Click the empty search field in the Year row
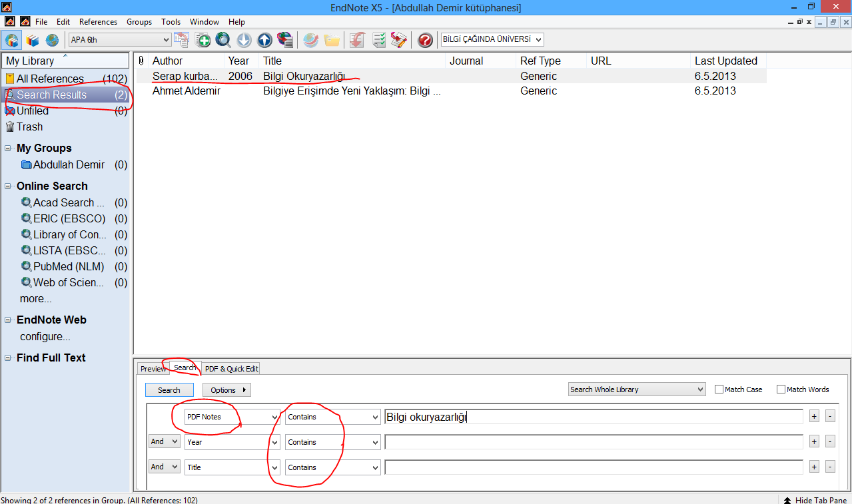 pos(594,442)
